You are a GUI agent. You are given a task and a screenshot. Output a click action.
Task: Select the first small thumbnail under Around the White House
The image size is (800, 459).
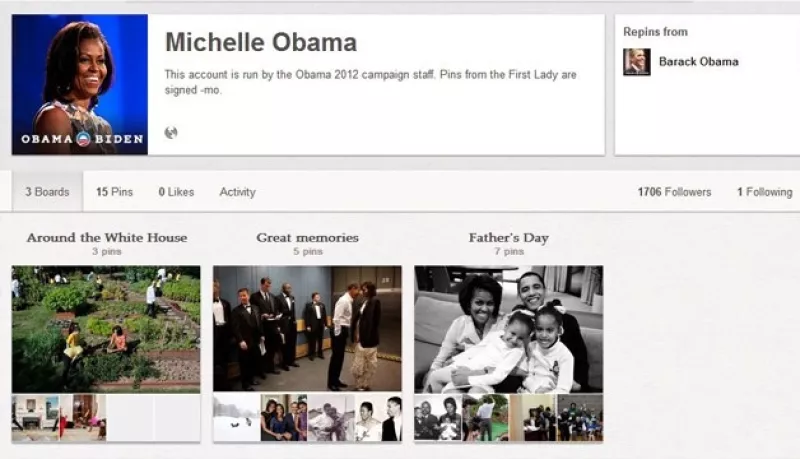[35, 418]
